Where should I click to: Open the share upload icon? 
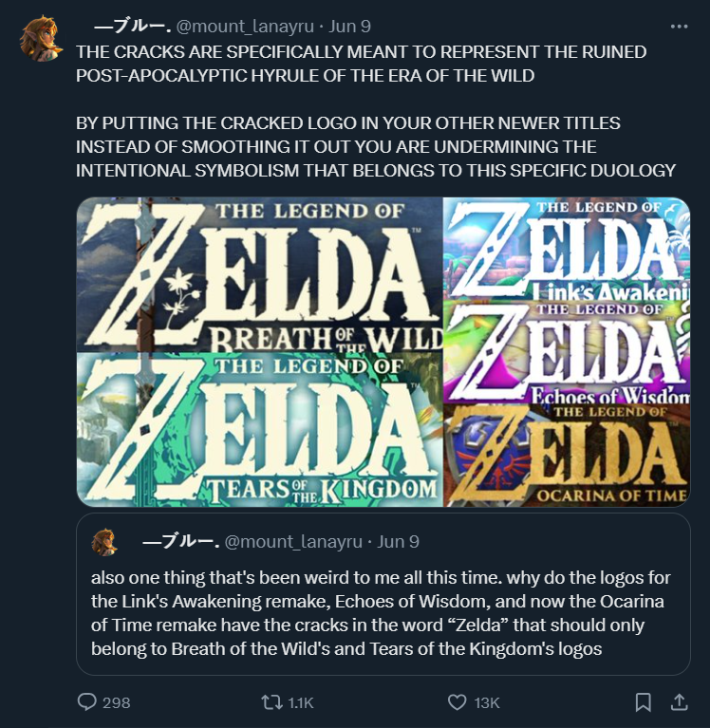coord(679,702)
